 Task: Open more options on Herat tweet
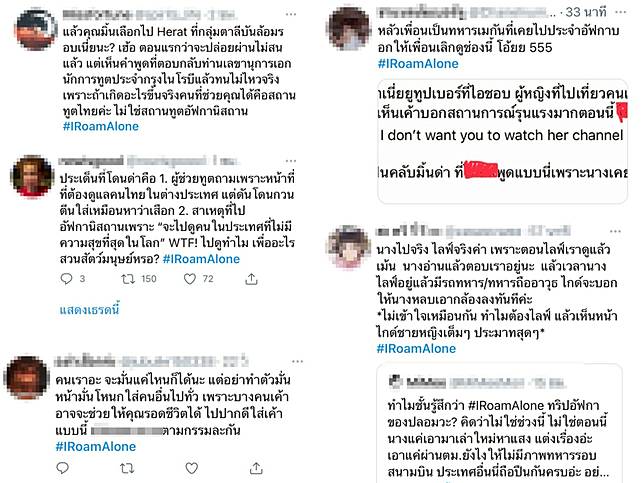point(291,14)
